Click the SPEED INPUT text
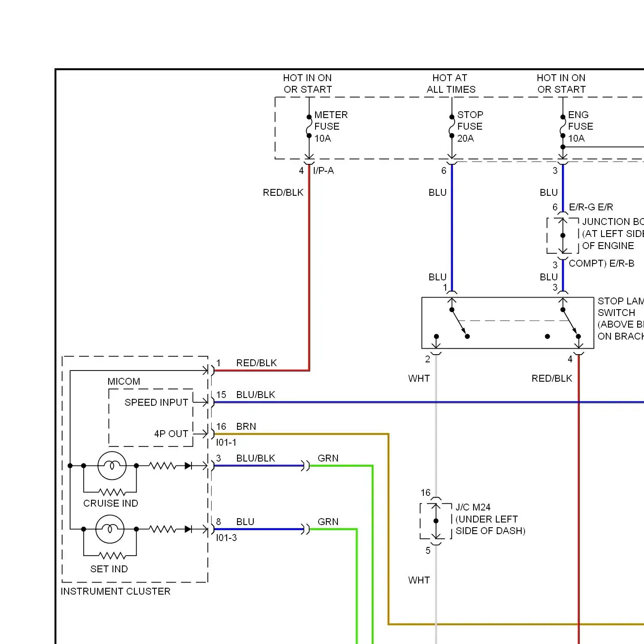This screenshot has width=644, height=644. tap(156, 402)
